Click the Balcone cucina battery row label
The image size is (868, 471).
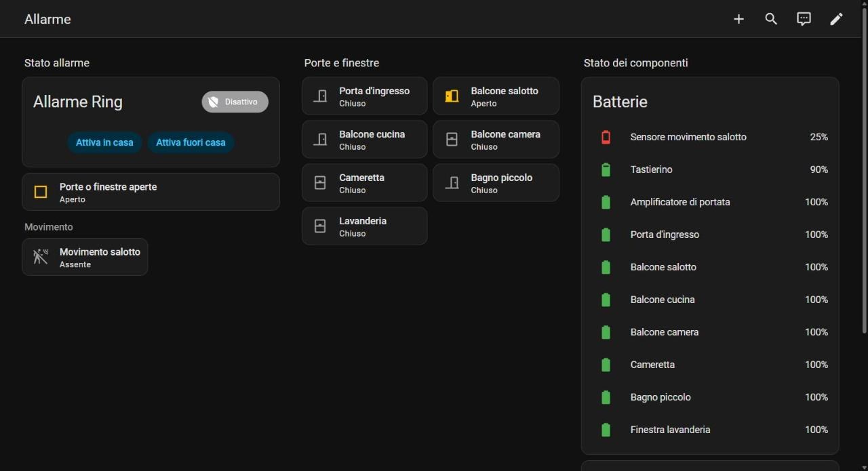(663, 300)
